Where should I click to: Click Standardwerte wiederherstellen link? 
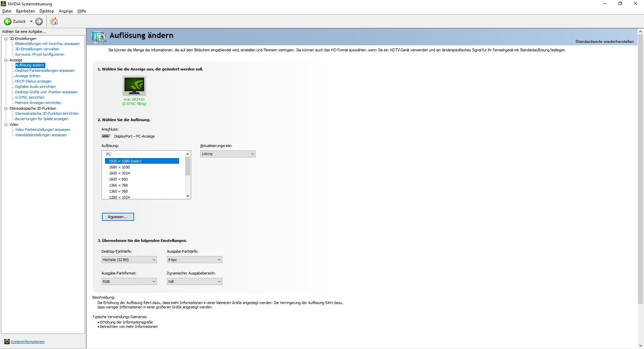tap(604, 42)
